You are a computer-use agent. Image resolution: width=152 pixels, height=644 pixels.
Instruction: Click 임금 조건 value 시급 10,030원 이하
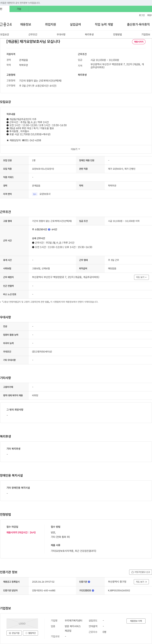click(x=124, y=221)
